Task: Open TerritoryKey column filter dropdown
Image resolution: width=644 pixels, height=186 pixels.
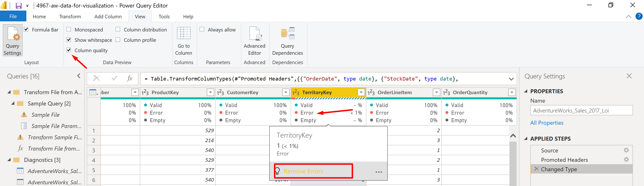Action: point(361,93)
